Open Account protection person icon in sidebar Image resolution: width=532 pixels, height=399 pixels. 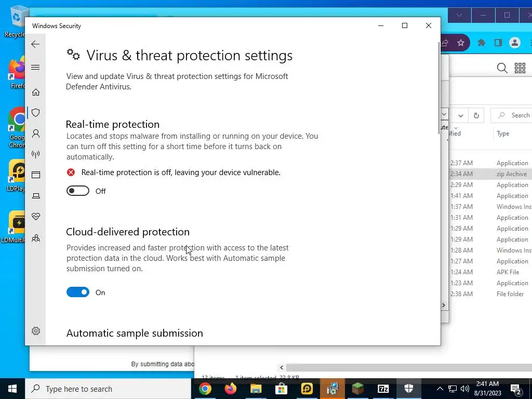pos(36,134)
